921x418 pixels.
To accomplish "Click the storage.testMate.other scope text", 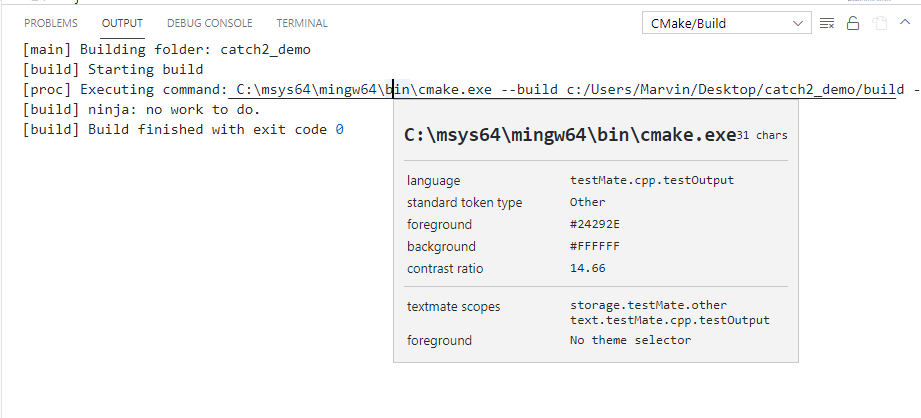I will coord(648,305).
